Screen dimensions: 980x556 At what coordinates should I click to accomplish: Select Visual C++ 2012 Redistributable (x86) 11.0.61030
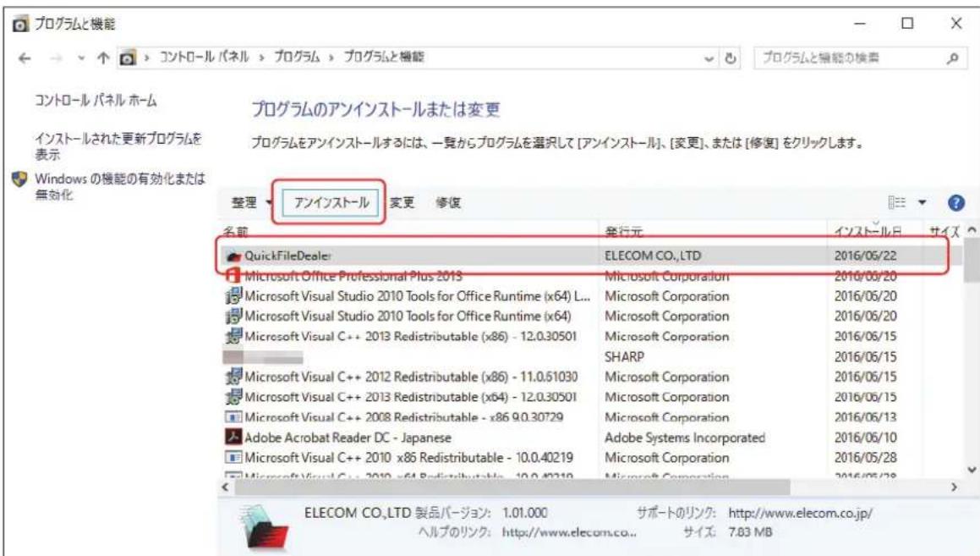pos(411,377)
